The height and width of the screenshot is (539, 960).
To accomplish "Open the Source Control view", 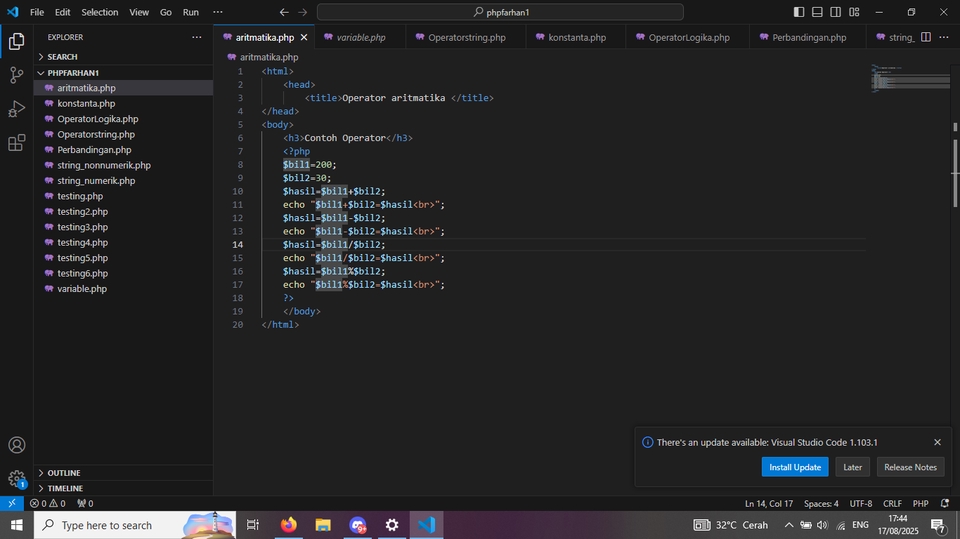I will [x=16, y=75].
